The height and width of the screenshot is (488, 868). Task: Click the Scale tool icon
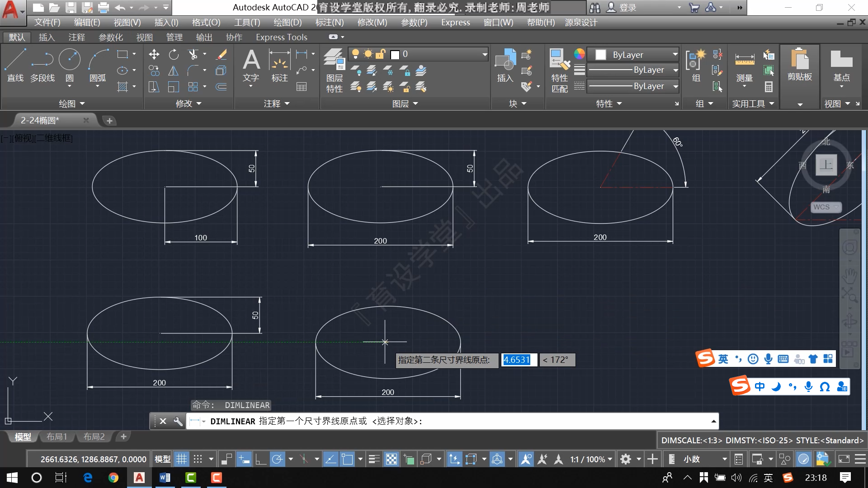(x=174, y=87)
